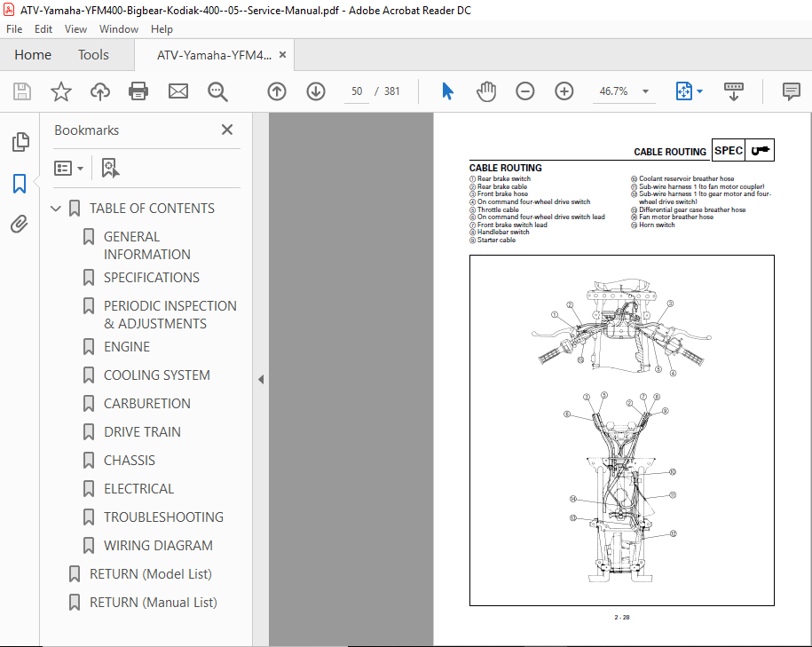
Task: Jump to the COOLING SYSTEM bookmark
Action: [157, 375]
